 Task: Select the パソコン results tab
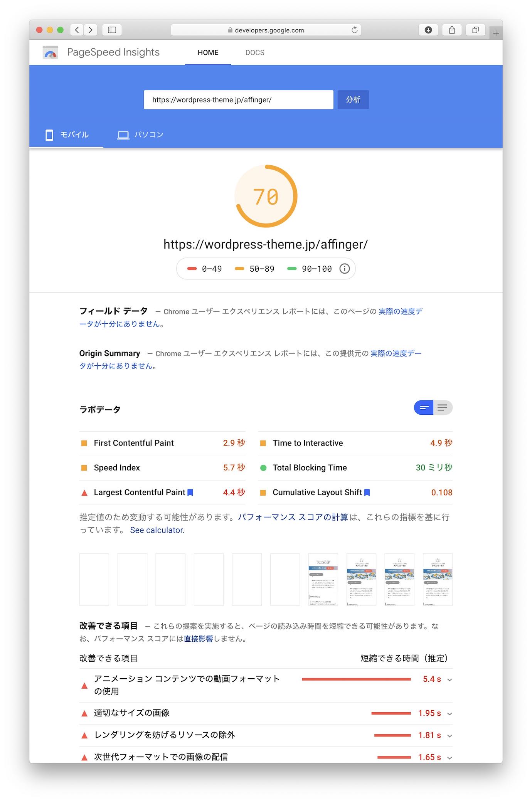(x=140, y=135)
